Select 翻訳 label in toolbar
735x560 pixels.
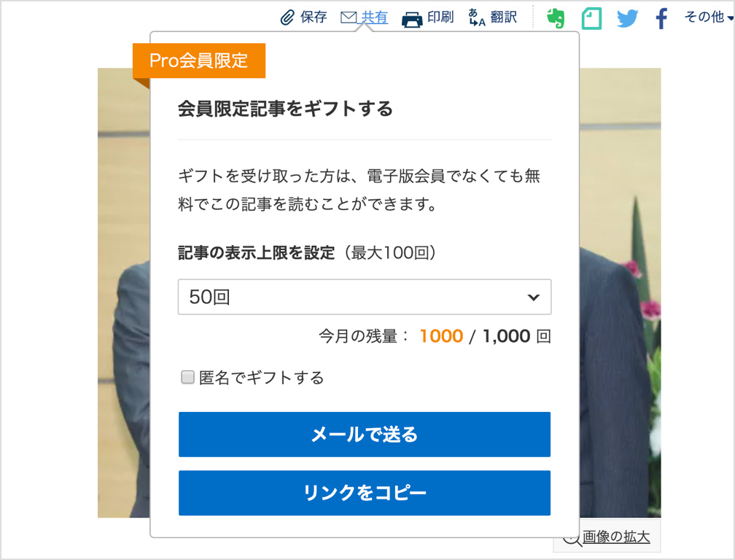503,17
